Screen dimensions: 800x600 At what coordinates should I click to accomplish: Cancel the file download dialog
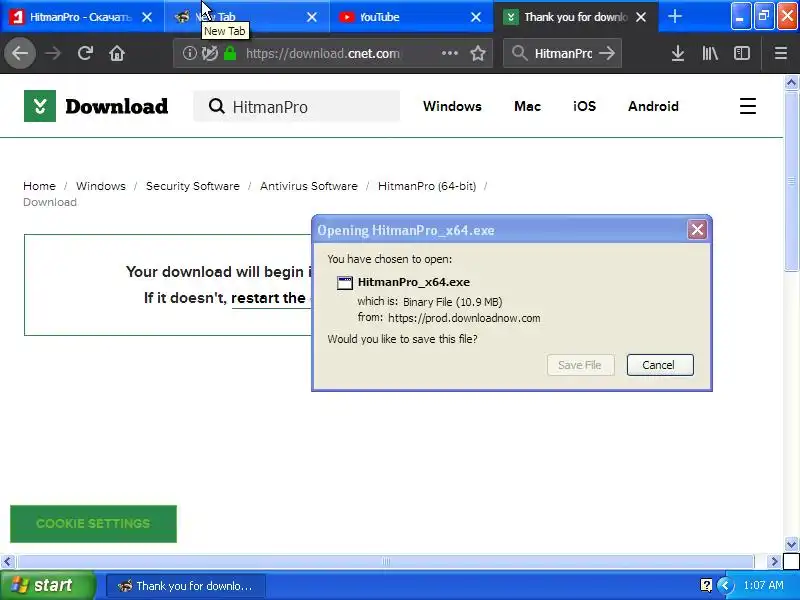(x=660, y=365)
